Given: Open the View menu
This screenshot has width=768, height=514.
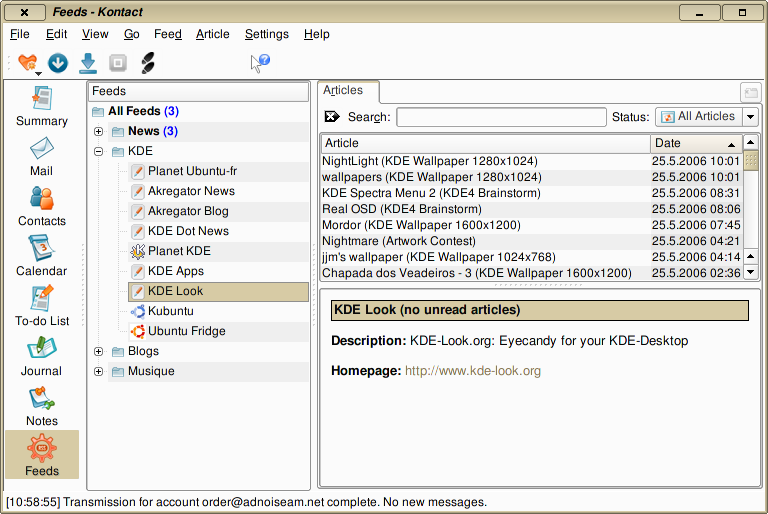Looking at the screenshot, I should tap(95, 34).
